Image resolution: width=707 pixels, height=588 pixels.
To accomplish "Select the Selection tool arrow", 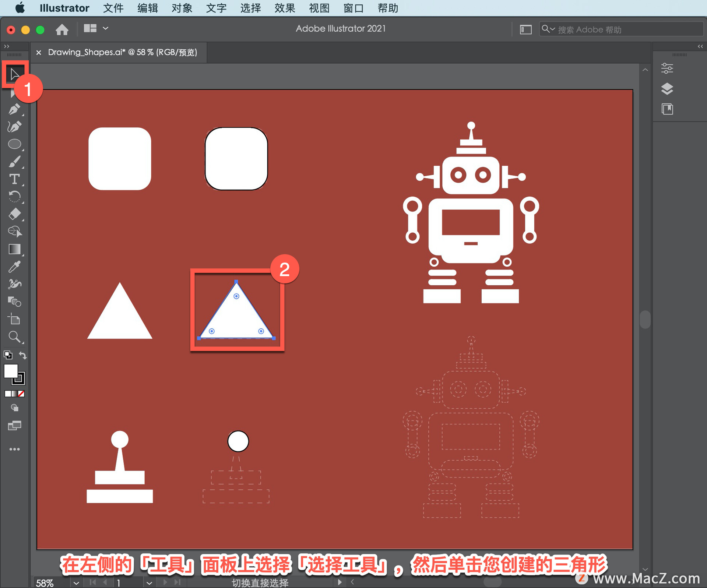I will point(15,74).
